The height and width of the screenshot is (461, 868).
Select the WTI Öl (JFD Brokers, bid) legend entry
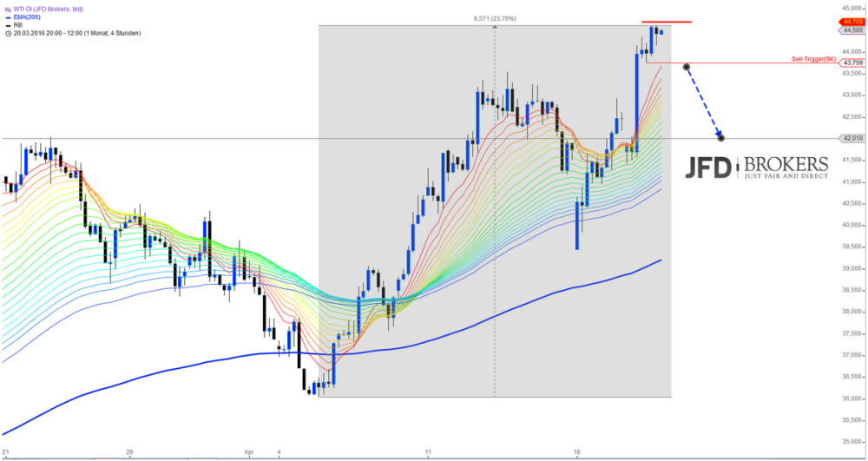coord(48,9)
